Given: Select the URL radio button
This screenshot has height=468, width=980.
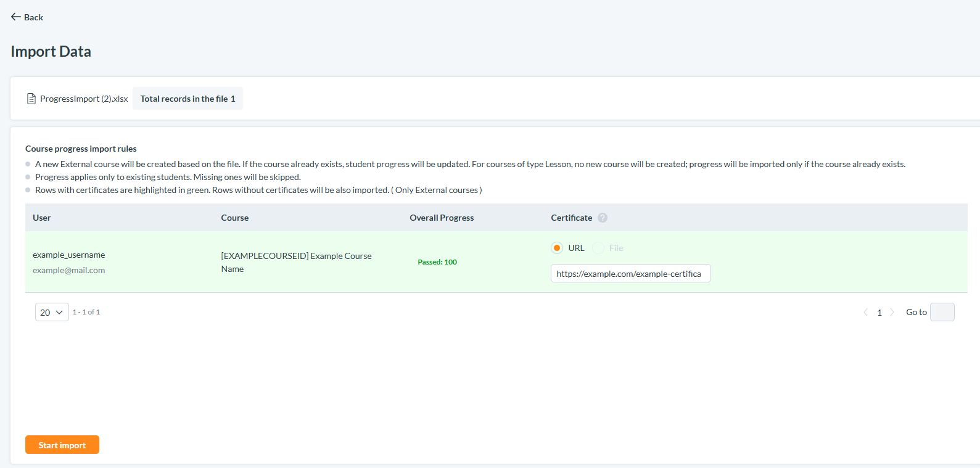Looking at the screenshot, I should [x=557, y=248].
